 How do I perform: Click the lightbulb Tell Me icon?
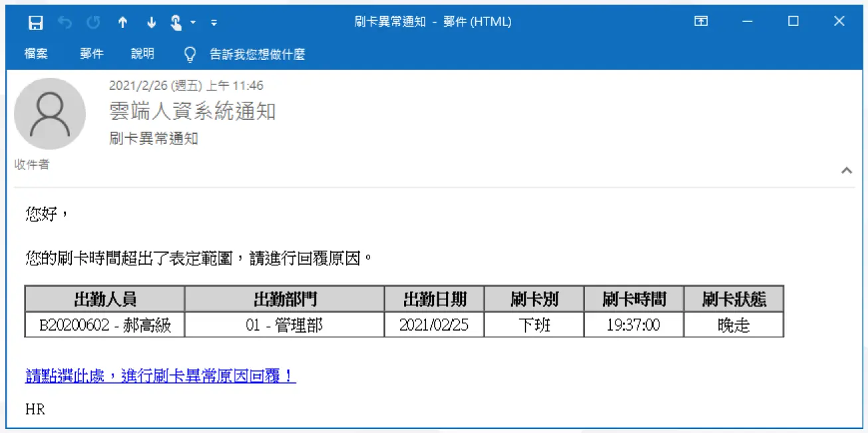coord(190,55)
